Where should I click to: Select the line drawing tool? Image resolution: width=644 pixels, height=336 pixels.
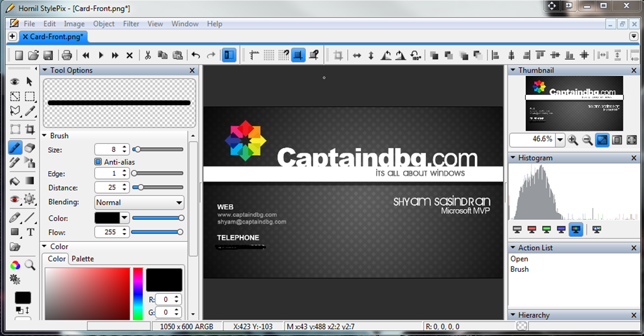pyautogui.click(x=30, y=217)
